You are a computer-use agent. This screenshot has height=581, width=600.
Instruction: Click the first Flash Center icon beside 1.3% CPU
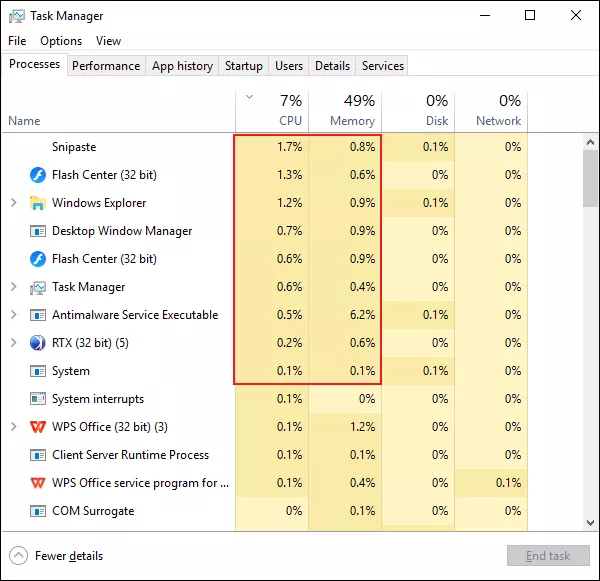pos(38,175)
